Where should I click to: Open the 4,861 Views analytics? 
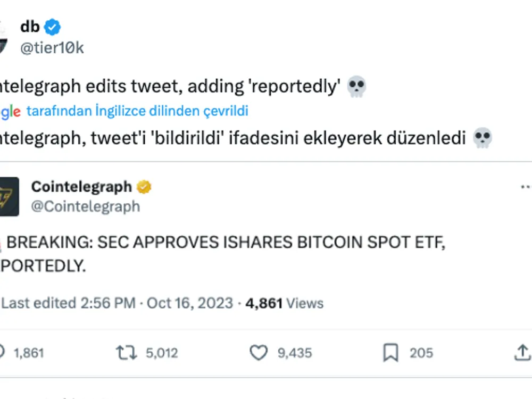tap(284, 303)
